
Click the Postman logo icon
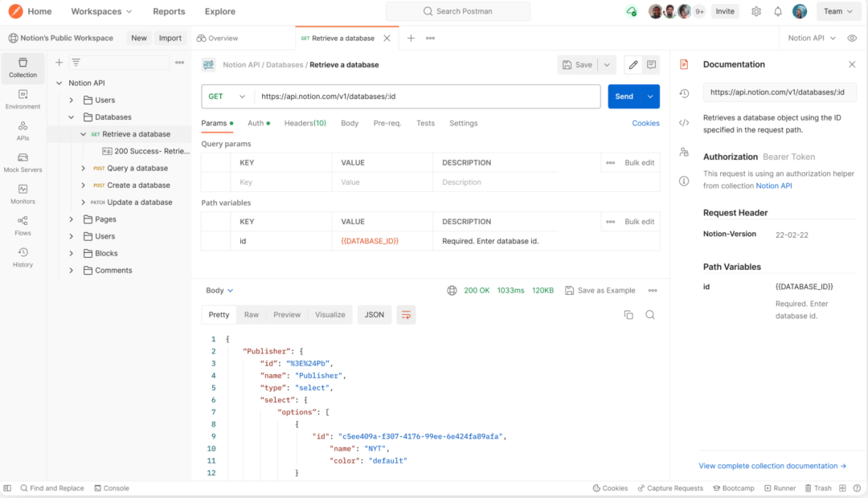click(x=15, y=11)
